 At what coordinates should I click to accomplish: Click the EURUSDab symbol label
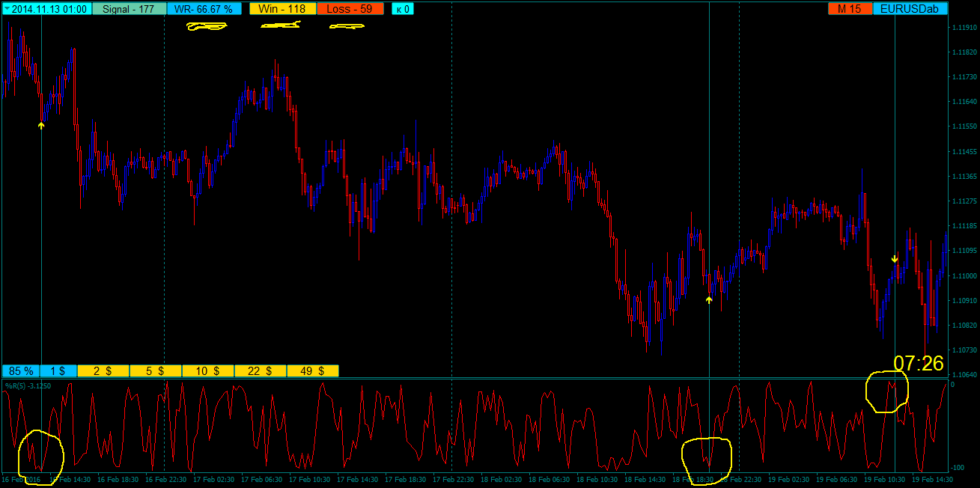[x=910, y=9]
